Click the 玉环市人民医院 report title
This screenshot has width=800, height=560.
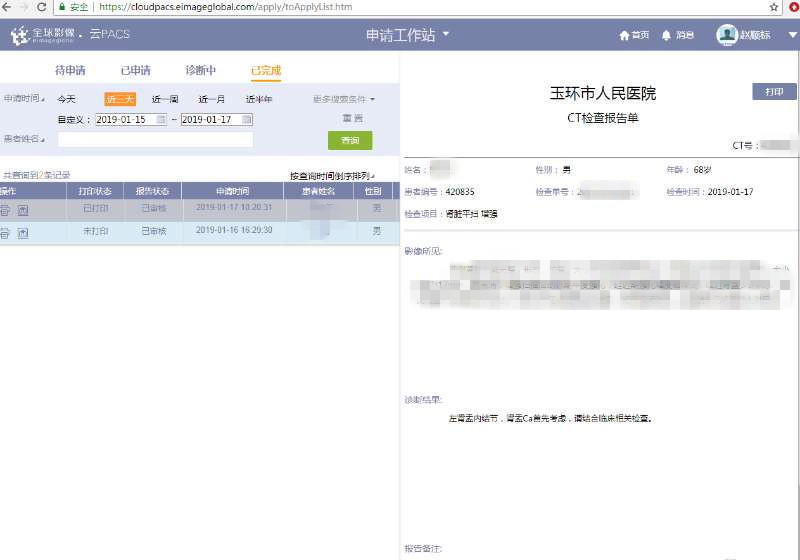[603, 93]
